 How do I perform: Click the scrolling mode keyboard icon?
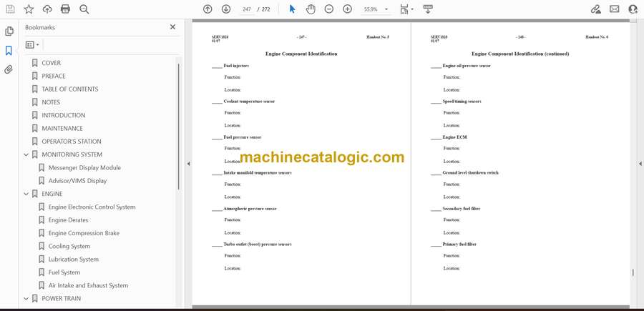click(x=428, y=9)
